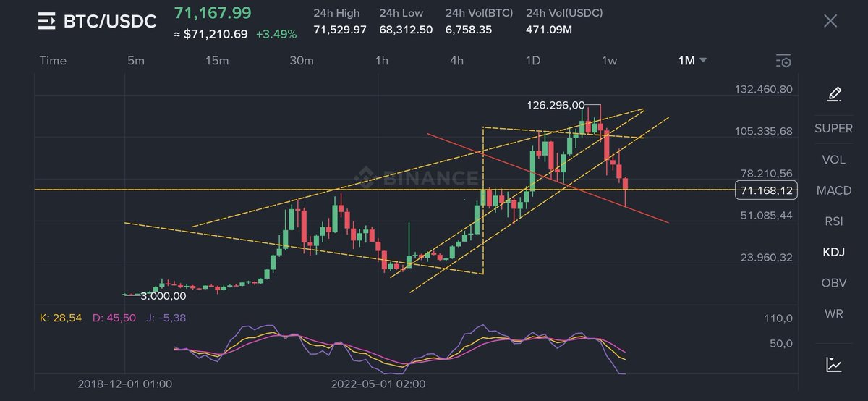This screenshot has height=401, width=868.
Task: Close the chart with the X button
Action: coord(830,21)
